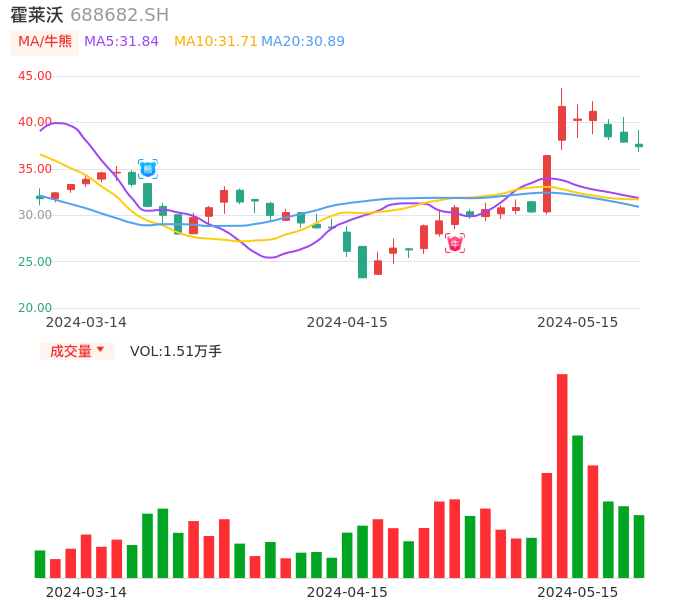Click the 45.00 price axis label

35,76
